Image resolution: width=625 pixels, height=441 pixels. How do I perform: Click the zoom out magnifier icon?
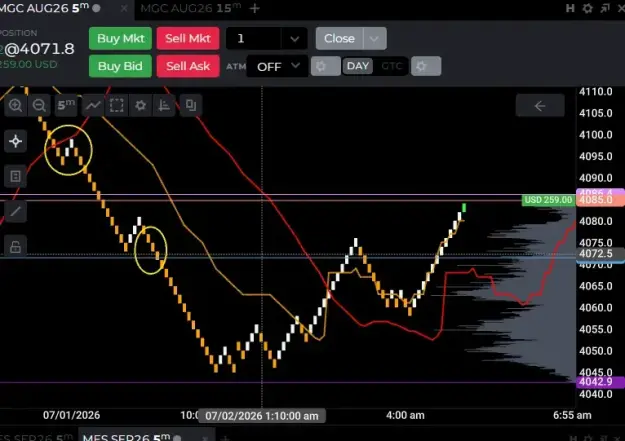coord(39,106)
